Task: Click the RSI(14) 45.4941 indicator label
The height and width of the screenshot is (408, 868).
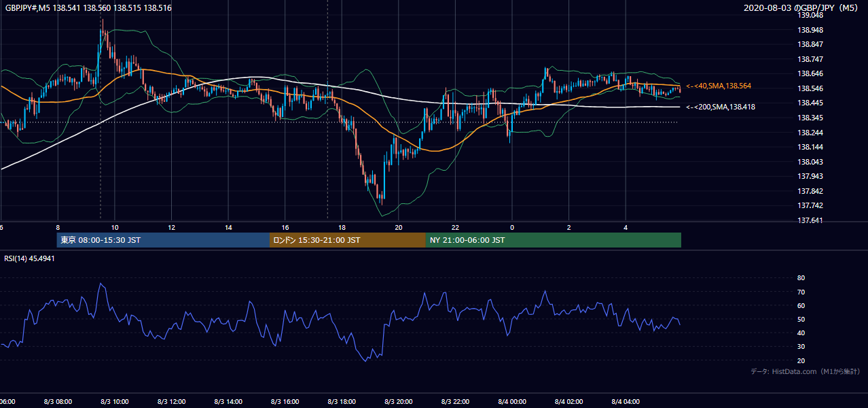Action: pos(29,258)
